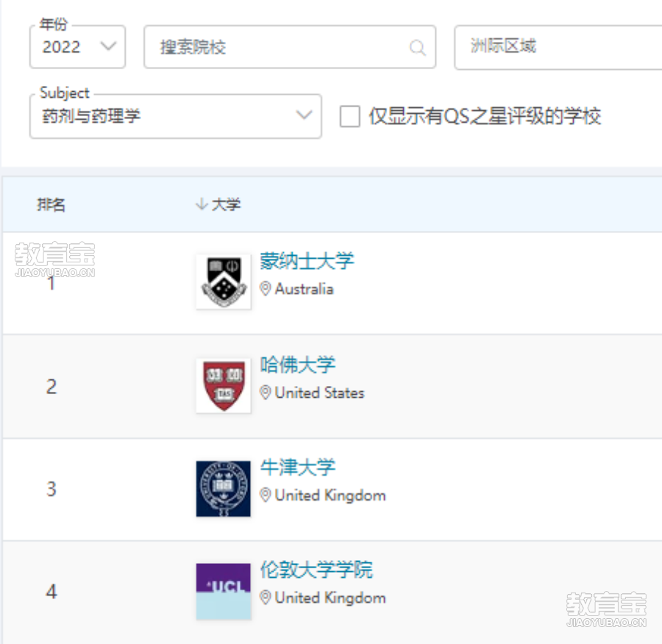The width and height of the screenshot is (662, 644).
Task: Select rank number 4 cell
Action: point(51,592)
